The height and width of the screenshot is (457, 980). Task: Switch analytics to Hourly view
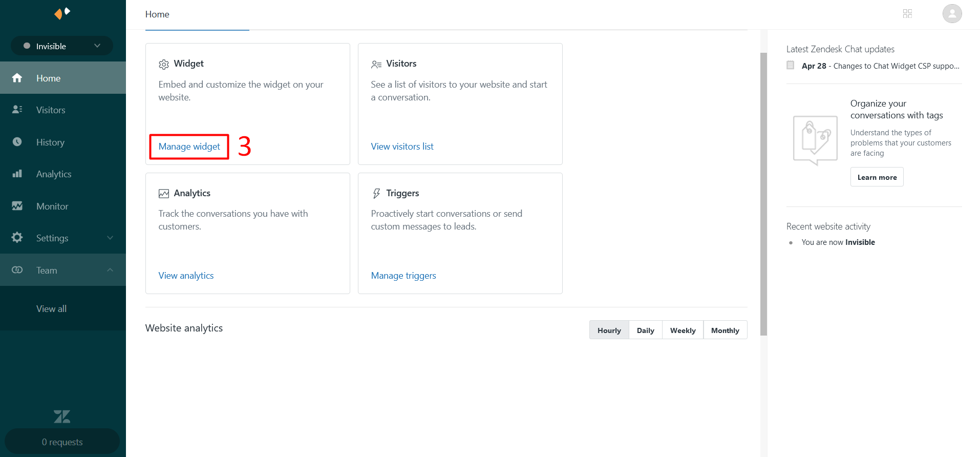point(609,330)
